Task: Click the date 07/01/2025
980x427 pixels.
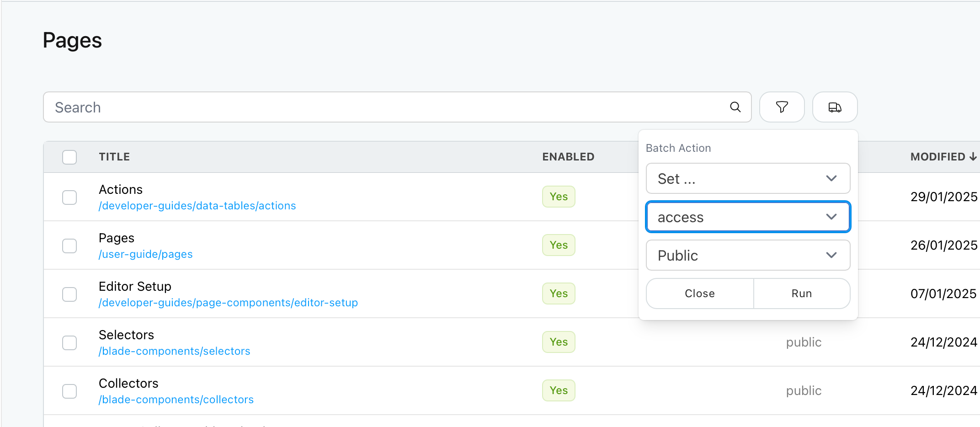Action: coord(943,294)
